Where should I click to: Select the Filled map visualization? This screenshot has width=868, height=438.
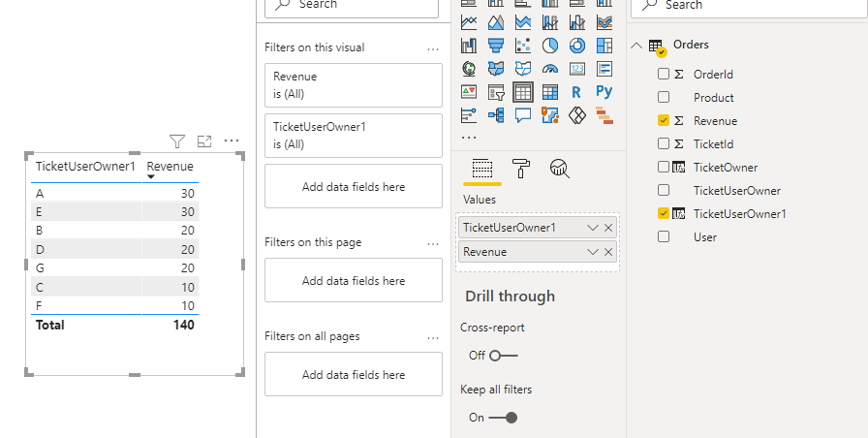tap(496, 69)
